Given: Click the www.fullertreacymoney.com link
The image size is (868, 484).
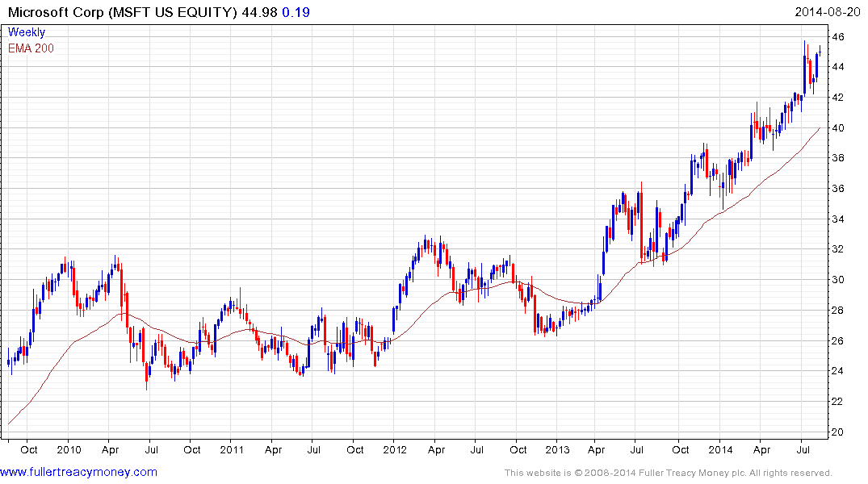Looking at the screenshot, I should [78, 472].
